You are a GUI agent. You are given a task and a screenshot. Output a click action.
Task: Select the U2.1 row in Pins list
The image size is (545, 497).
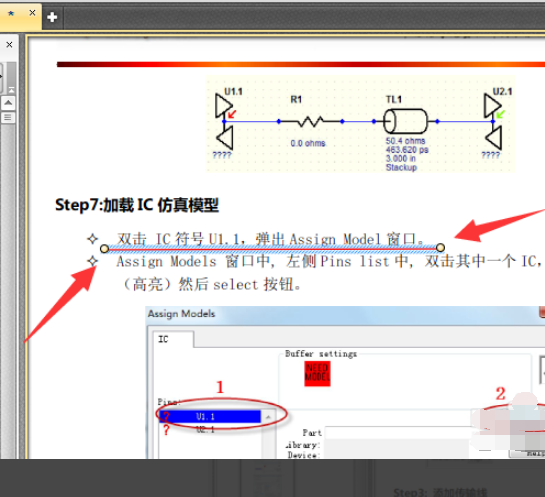click(x=210, y=430)
